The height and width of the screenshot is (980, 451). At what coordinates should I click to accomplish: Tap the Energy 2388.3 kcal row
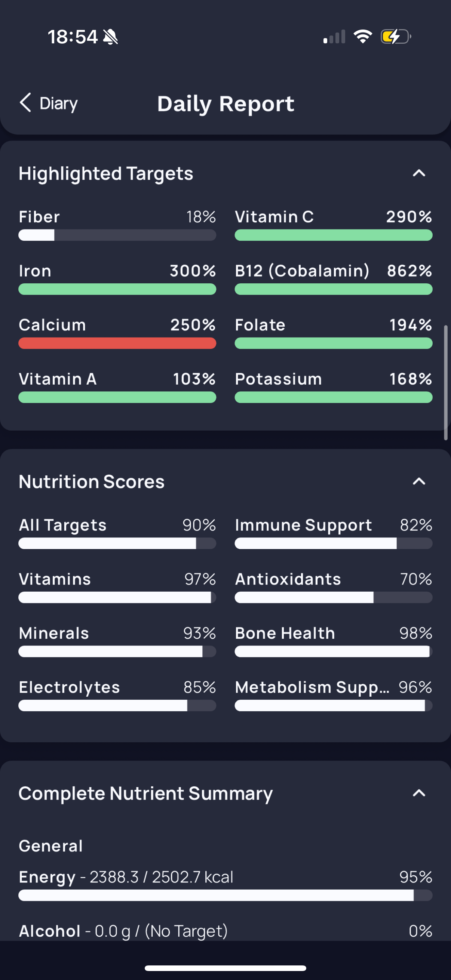pyautogui.click(x=225, y=885)
